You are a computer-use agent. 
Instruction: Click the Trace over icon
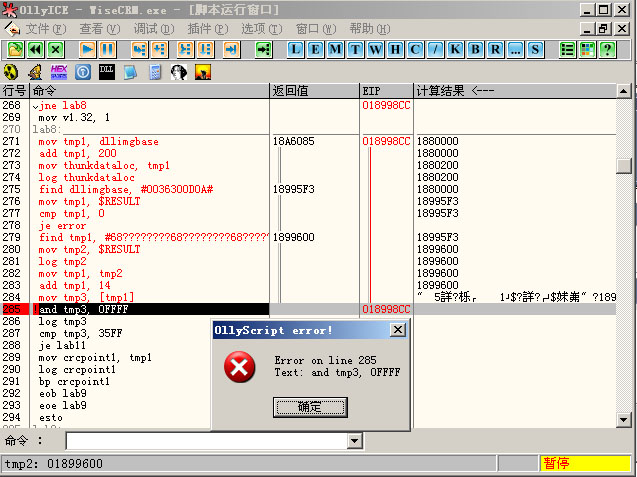click(x=206, y=50)
